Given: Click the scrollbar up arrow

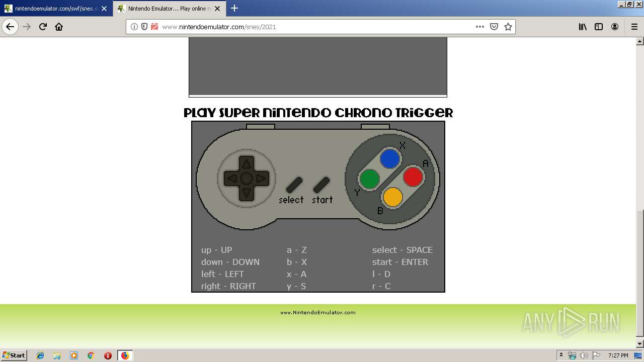Looking at the screenshot, I should point(639,41).
